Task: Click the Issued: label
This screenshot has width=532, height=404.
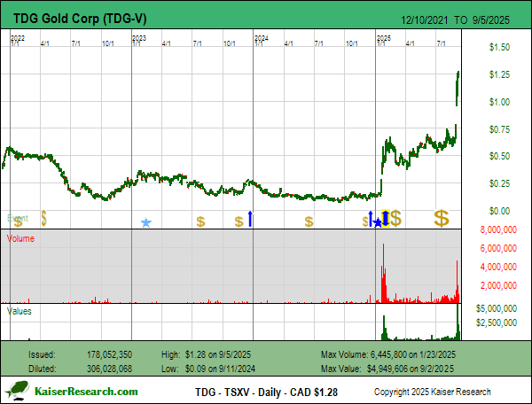Action: point(42,355)
